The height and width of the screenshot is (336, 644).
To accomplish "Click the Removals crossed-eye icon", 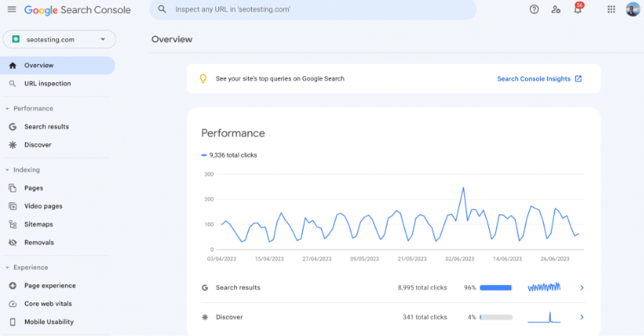I will coord(13,242).
